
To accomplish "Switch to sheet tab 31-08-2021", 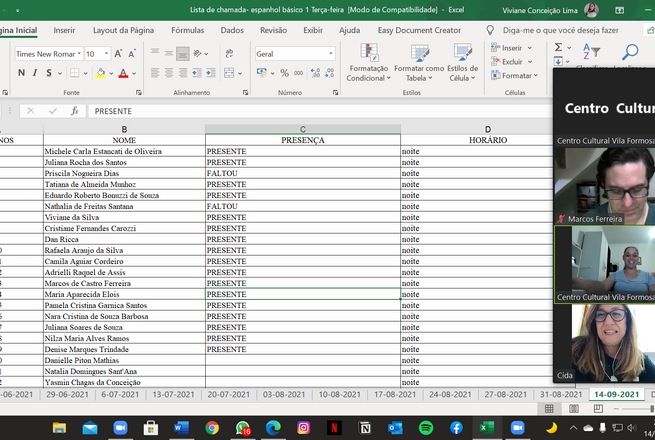I will pos(561,394).
